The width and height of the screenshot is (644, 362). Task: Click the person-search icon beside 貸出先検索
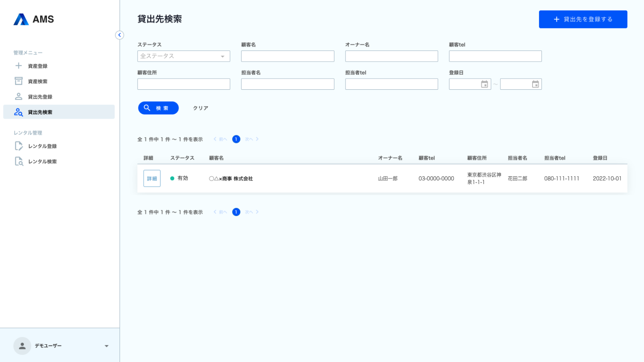19,112
